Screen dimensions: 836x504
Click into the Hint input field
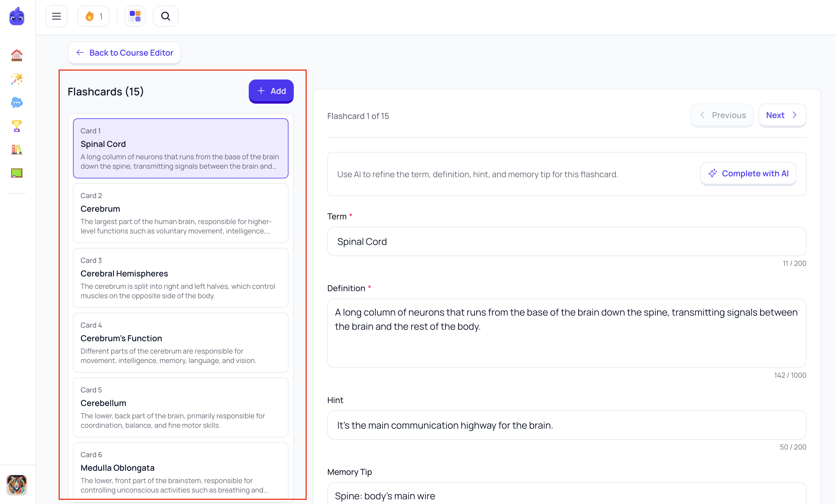[x=567, y=425]
